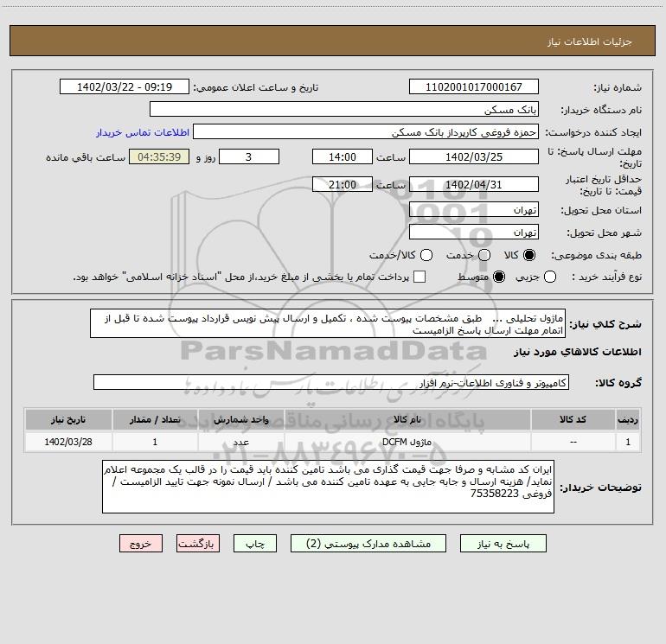Click the remaining time counter 04:35:39
Screen dimensions: 666x644
point(159,156)
